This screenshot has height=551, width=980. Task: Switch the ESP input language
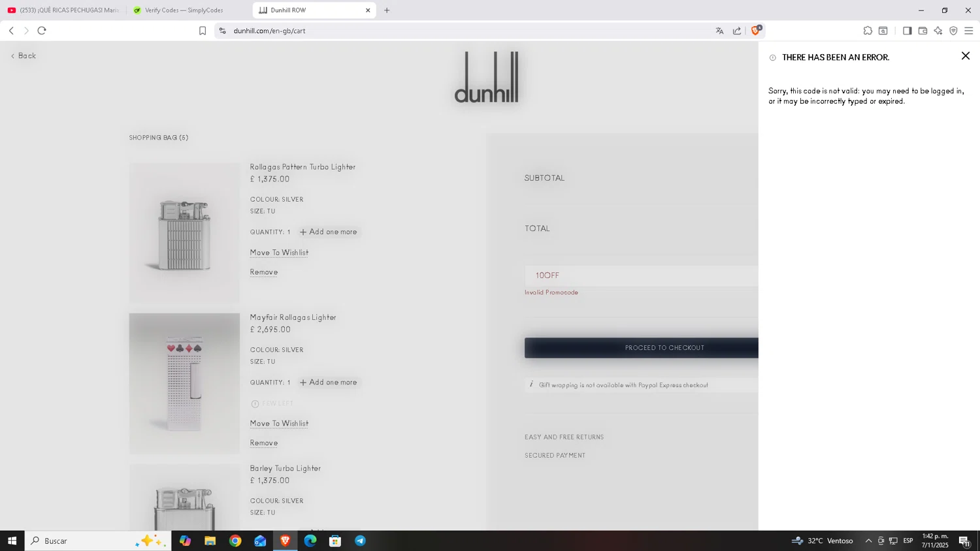[x=908, y=541]
